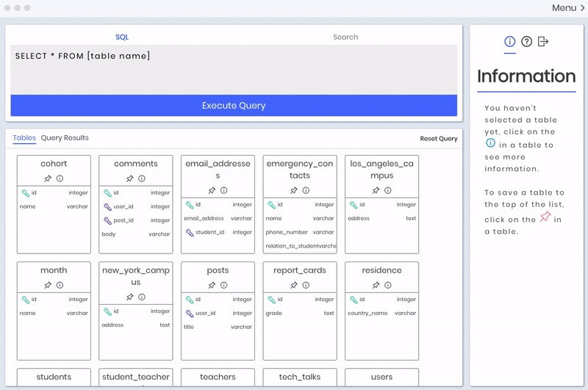Viewport: 588px width, 390px height.
Task: Pin the cohort table
Action: tap(48, 178)
